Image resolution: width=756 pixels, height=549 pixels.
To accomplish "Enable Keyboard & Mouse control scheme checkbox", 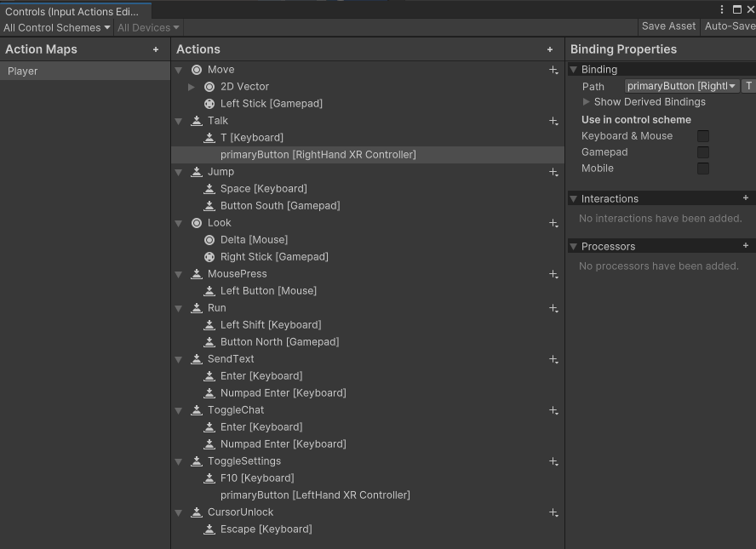I will [x=703, y=136].
